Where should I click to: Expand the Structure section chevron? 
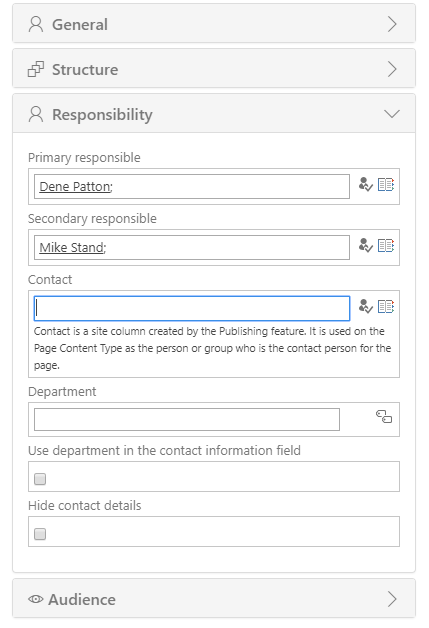tap(392, 69)
